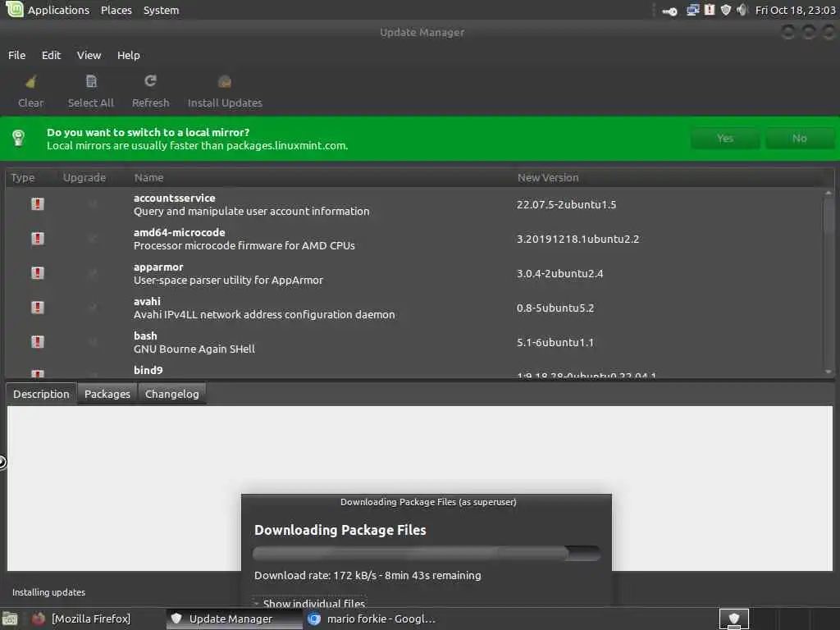Open the View menu

[x=89, y=55]
